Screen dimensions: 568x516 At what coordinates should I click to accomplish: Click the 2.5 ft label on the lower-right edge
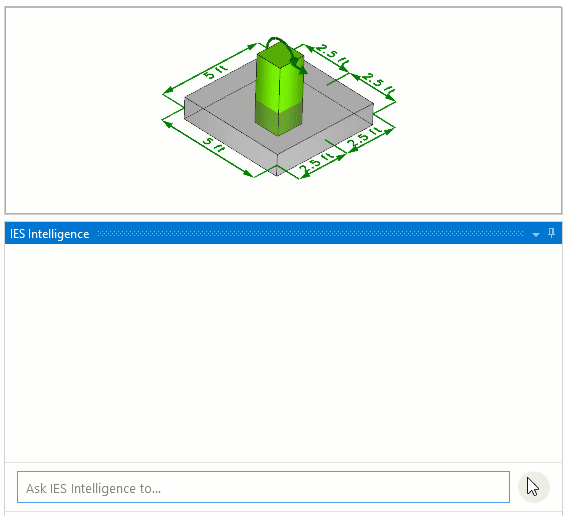coord(364,137)
